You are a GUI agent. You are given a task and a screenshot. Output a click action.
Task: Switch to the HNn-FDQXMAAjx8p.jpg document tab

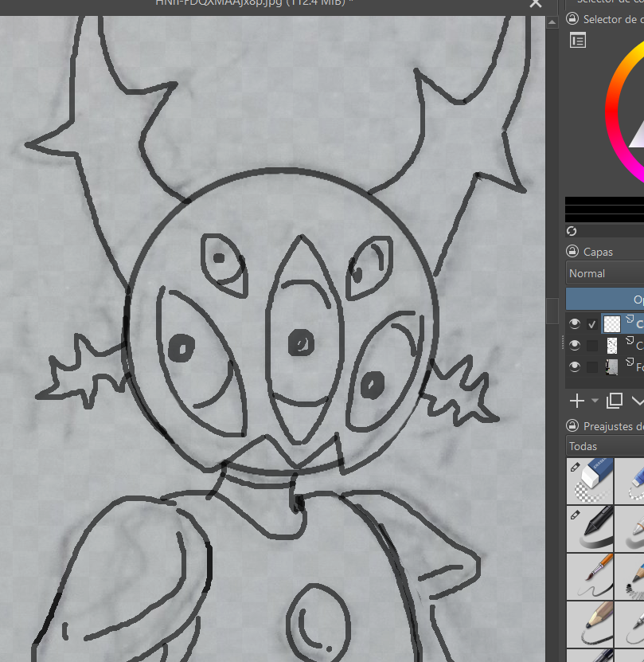pyautogui.click(x=255, y=3)
